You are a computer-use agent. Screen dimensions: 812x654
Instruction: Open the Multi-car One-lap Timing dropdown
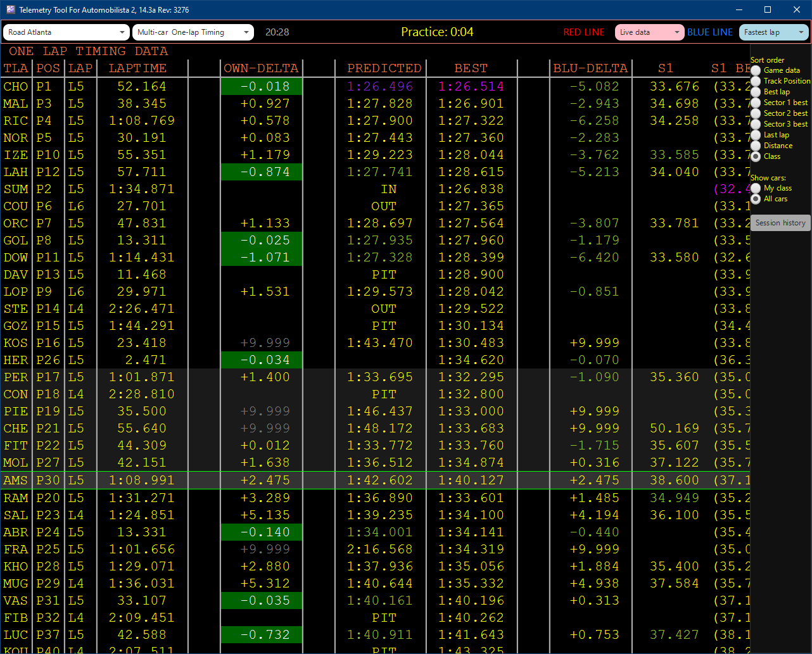pyautogui.click(x=193, y=32)
